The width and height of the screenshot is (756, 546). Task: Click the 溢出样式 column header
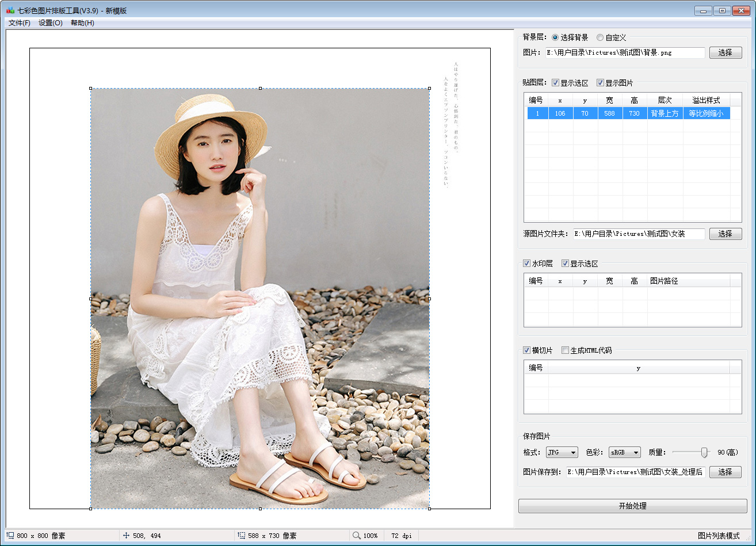tap(707, 100)
